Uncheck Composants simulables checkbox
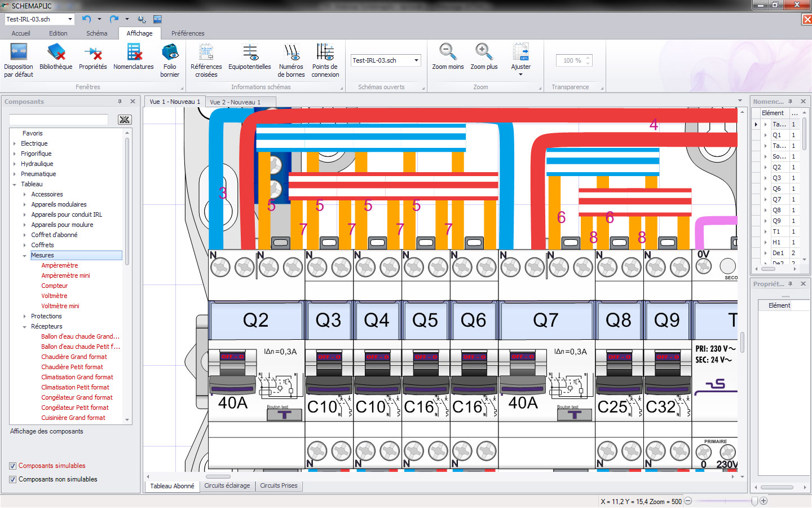Image resolution: width=812 pixels, height=508 pixels. (13, 466)
